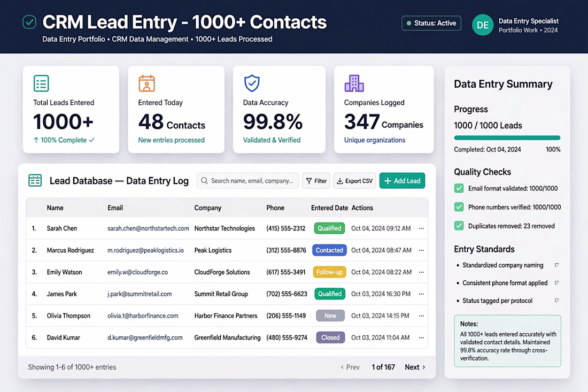Open row actions menu for Sarah Chen
Screen dimensions: 588x392
(422, 228)
